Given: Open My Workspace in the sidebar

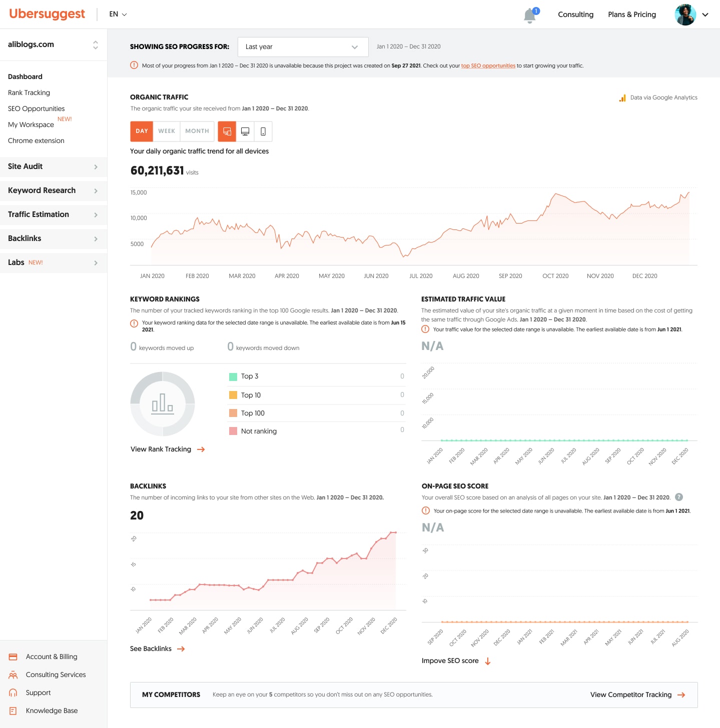Looking at the screenshot, I should pos(31,124).
